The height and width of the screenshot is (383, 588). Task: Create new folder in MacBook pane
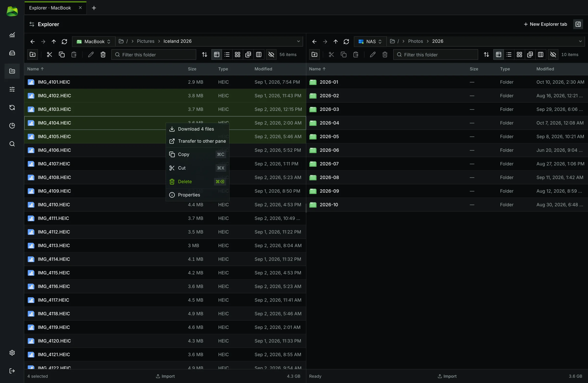(33, 55)
